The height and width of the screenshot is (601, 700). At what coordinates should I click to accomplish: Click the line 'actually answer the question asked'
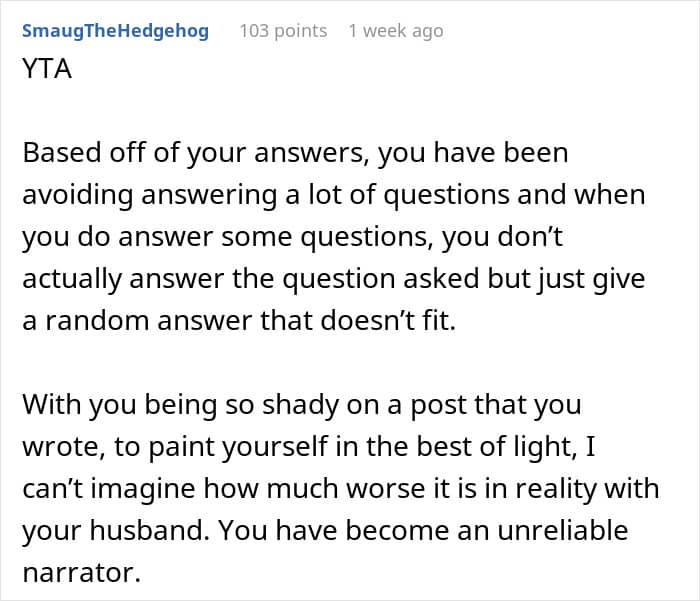click(334, 279)
